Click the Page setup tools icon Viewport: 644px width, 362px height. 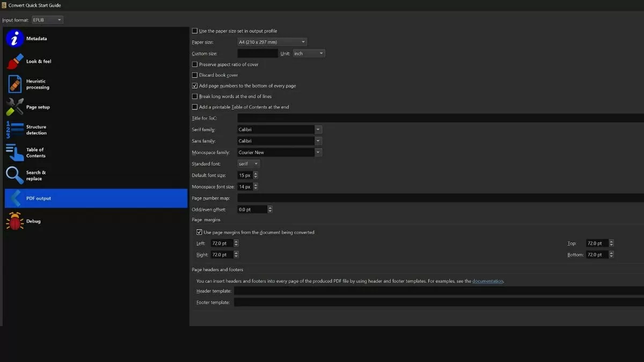coord(14,107)
